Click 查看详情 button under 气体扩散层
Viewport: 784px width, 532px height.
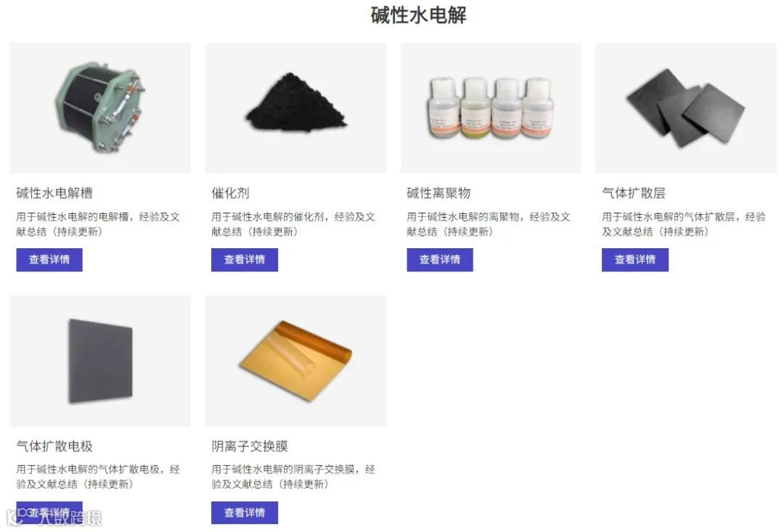[x=635, y=260]
